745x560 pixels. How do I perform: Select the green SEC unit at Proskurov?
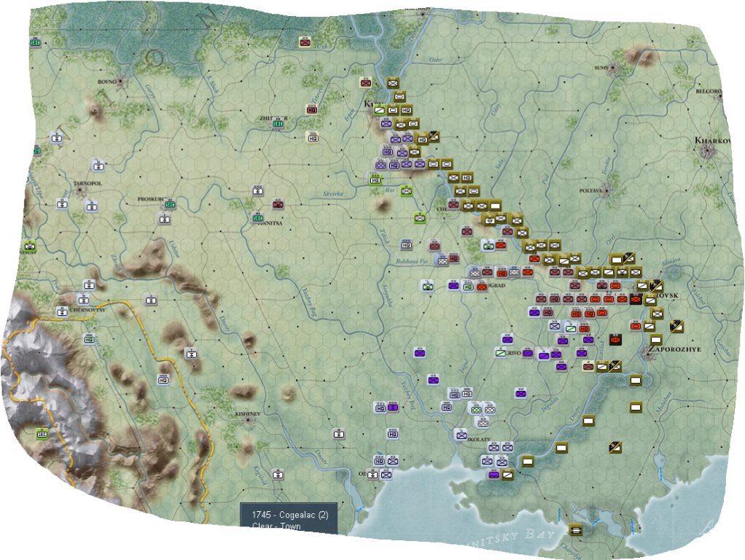pyautogui.click(x=170, y=204)
